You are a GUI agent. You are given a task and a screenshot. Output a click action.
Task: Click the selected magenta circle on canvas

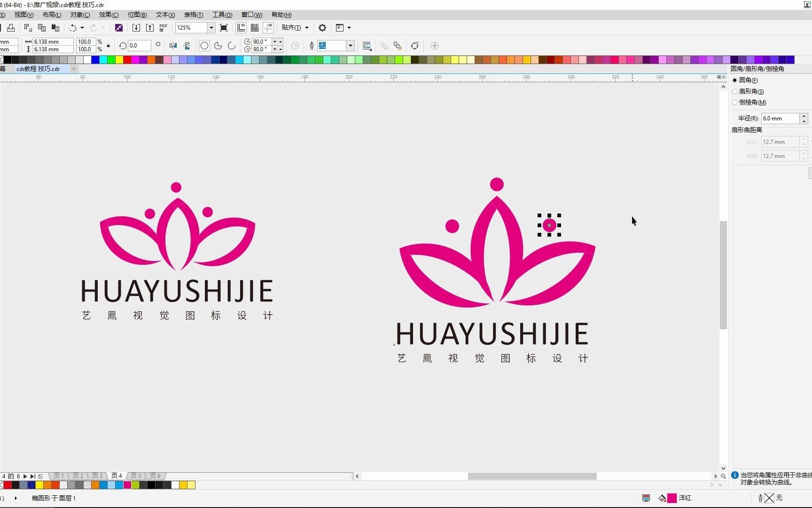coord(549,225)
